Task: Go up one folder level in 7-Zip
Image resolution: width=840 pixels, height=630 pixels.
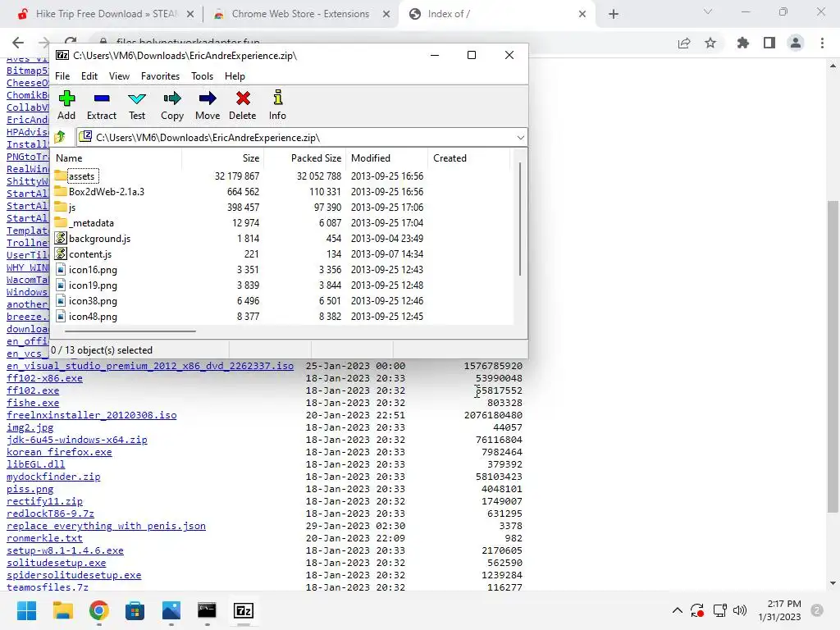Action: tap(60, 137)
